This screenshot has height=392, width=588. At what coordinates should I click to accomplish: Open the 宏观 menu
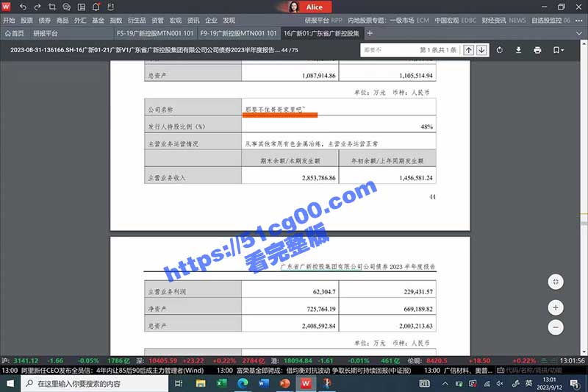(x=176, y=21)
